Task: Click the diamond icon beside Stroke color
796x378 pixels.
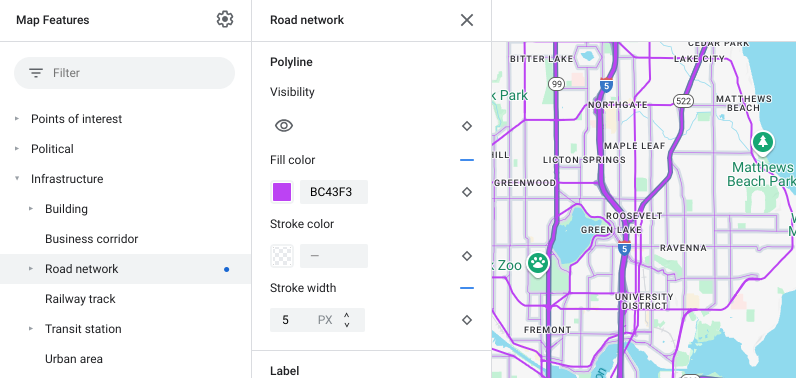Action: tap(467, 256)
